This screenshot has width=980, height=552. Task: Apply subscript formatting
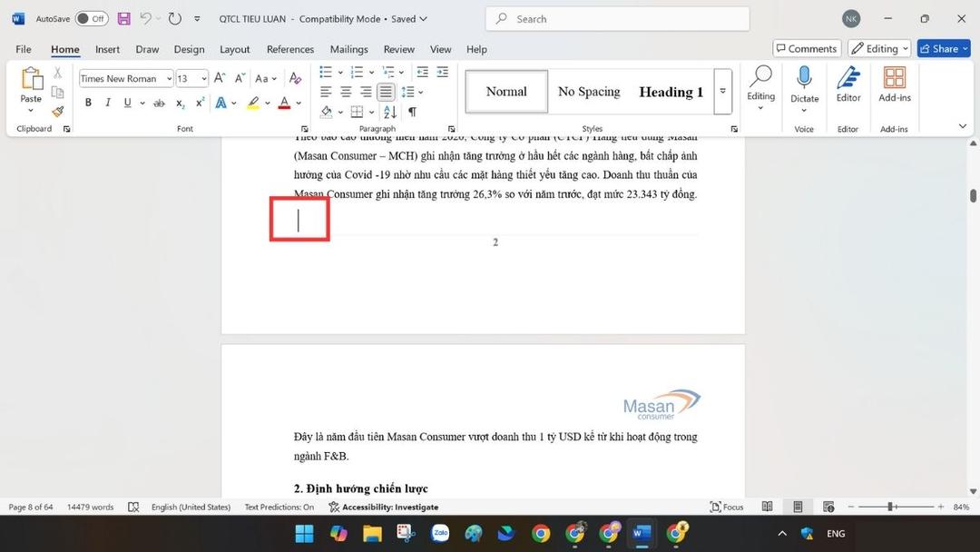[179, 103]
